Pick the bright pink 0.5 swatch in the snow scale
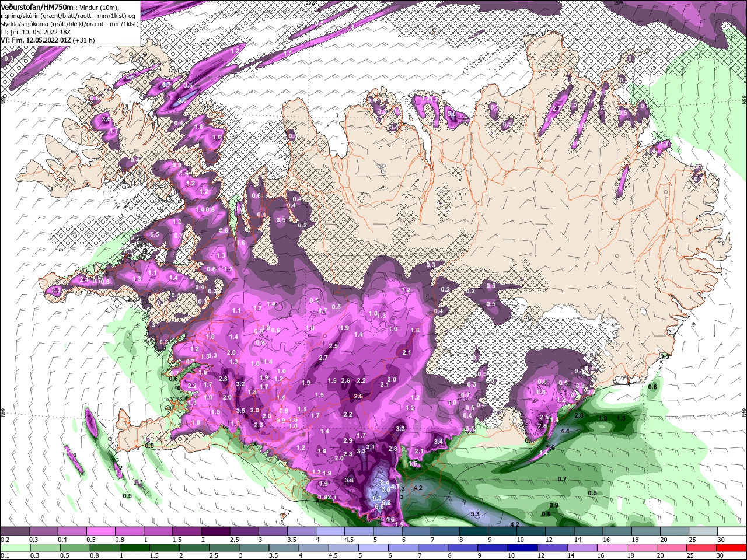 [100, 531]
